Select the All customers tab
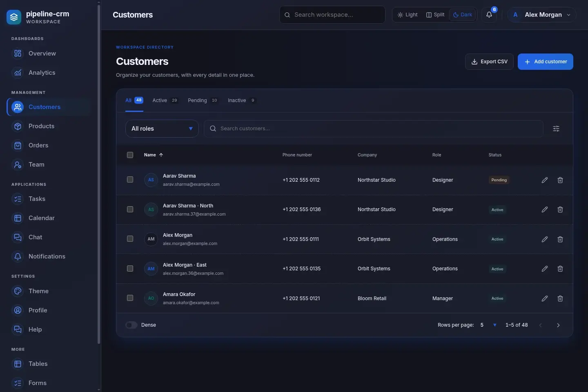This screenshot has width=588, height=392. [x=134, y=100]
